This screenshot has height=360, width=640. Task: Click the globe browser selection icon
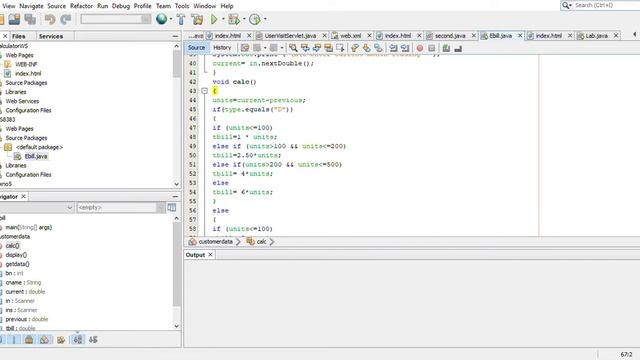[162, 19]
